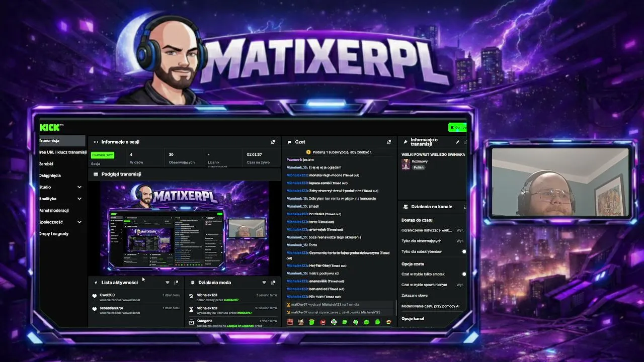Click the hourglass icon beside matiXer67 wyciszył
Screen dimensions: 644x362
pyautogui.click(x=288, y=305)
